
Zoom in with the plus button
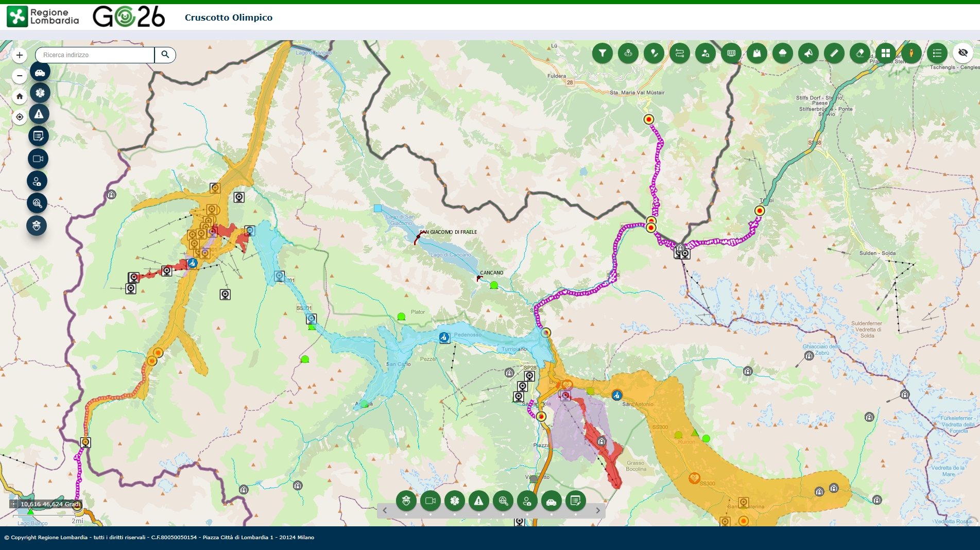coord(20,55)
